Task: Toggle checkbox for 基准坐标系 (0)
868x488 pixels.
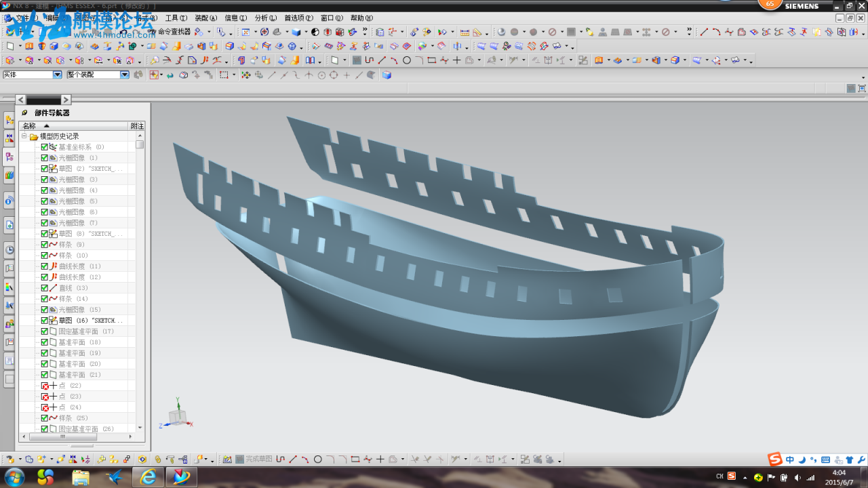Action: [45, 147]
